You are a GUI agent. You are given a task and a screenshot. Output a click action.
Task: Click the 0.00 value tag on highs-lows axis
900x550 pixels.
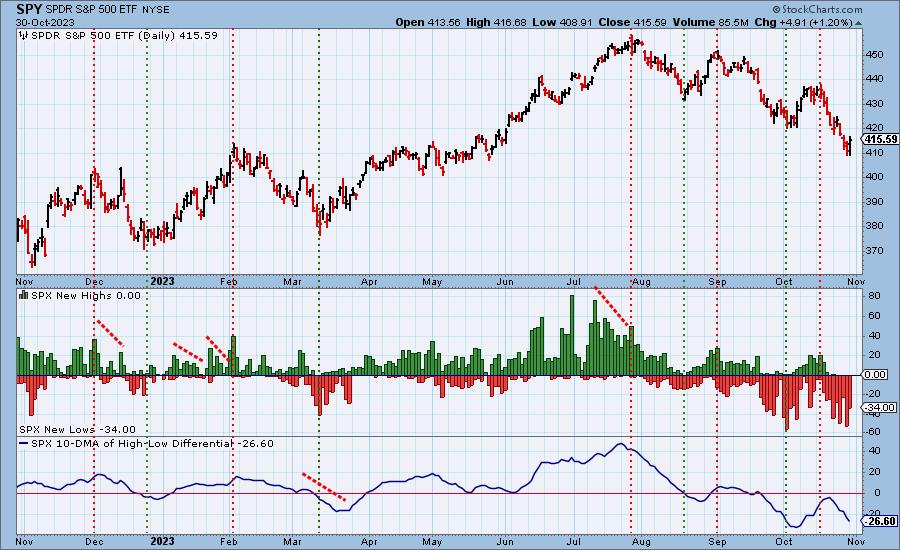tap(875, 374)
